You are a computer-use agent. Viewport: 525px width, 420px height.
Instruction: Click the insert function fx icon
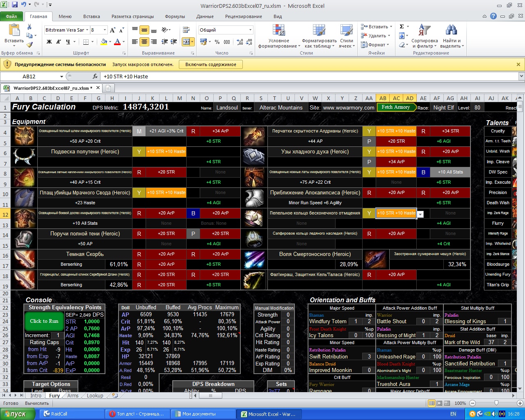95,76
